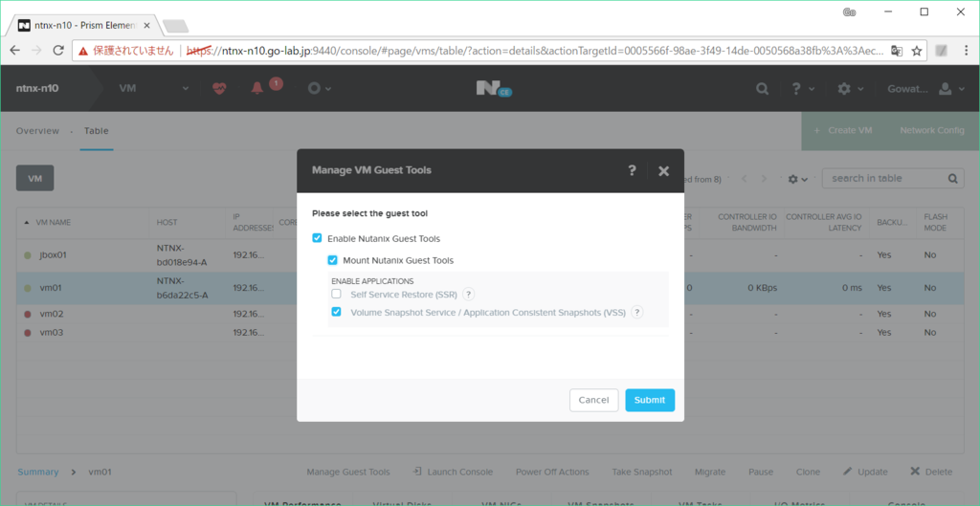Uncheck Mount Nutanix Guest Tools

tap(332, 260)
